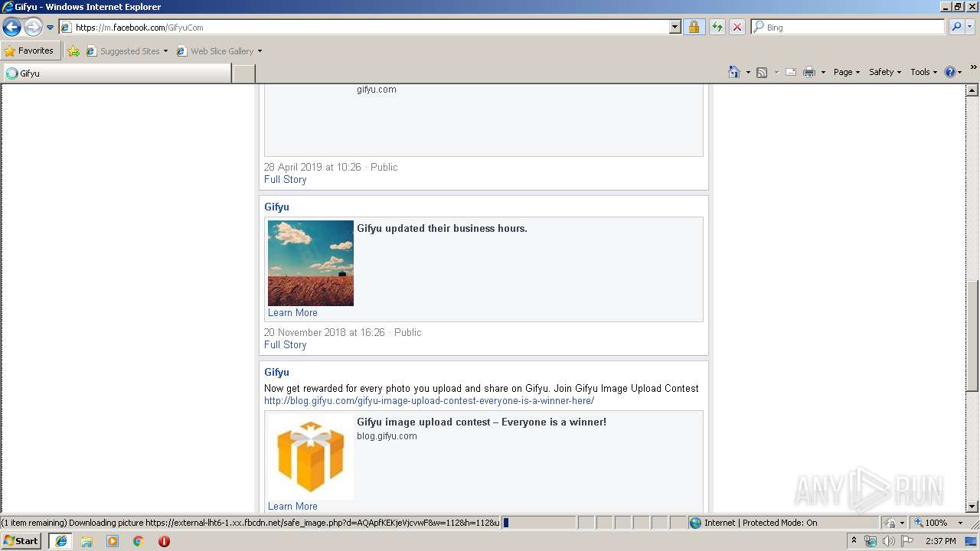This screenshot has height=551, width=980.
Task: Open Google Chrome taskbar icon
Action: tap(139, 541)
